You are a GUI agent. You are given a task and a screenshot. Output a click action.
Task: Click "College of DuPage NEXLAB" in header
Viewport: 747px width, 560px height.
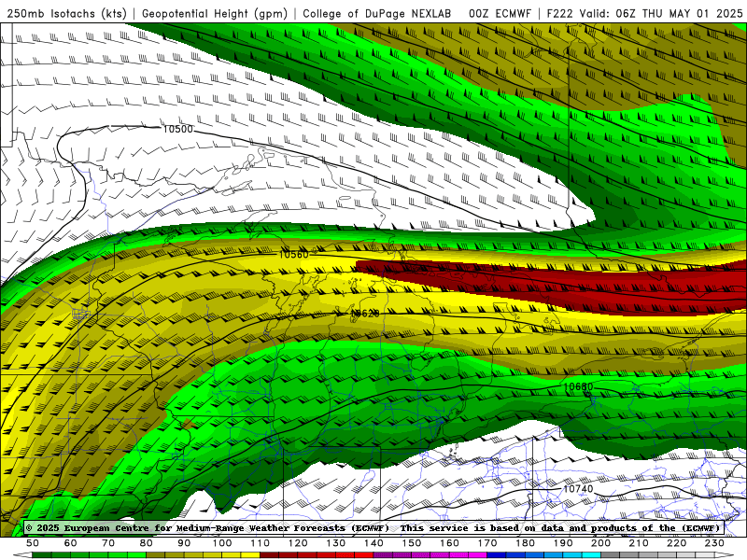tap(377, 14)
